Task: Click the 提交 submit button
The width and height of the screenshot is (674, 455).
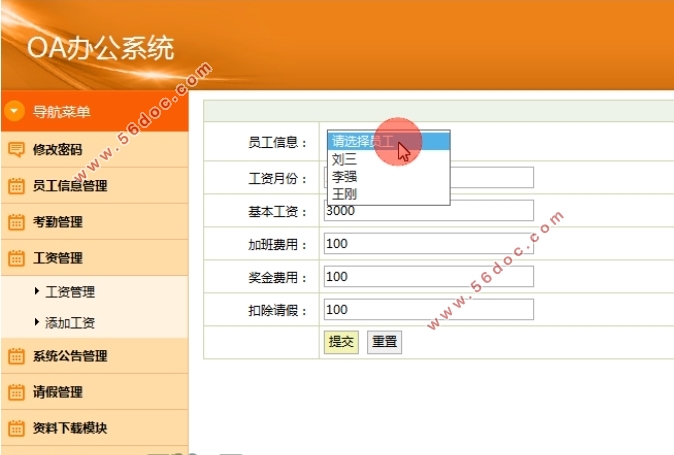Action: pos(341,342)
